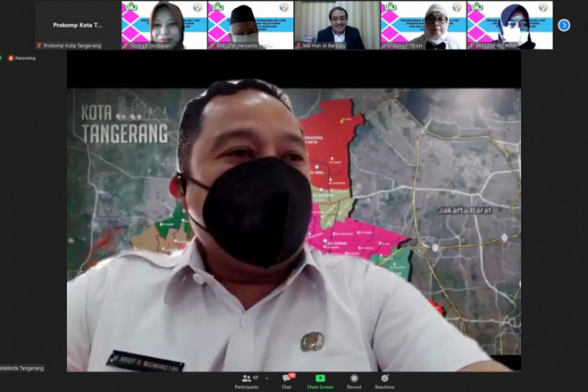Image resolution: width=588 pixels, height=392 pixels.
Task: Open the Participants panel
Action: coord(246,382)
